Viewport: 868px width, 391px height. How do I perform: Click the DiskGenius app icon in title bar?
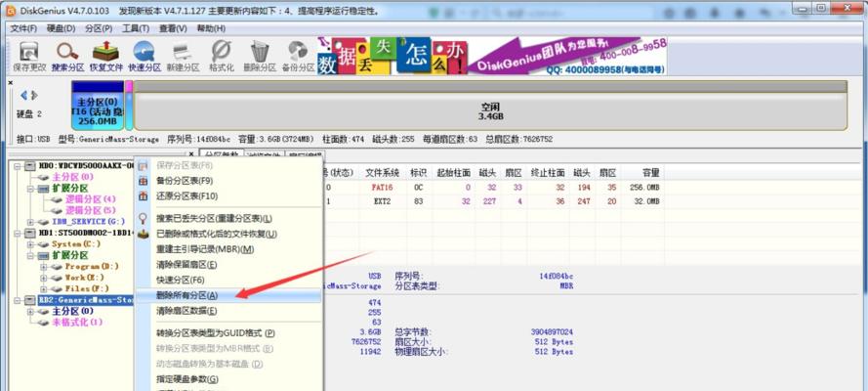click(11, 11)
